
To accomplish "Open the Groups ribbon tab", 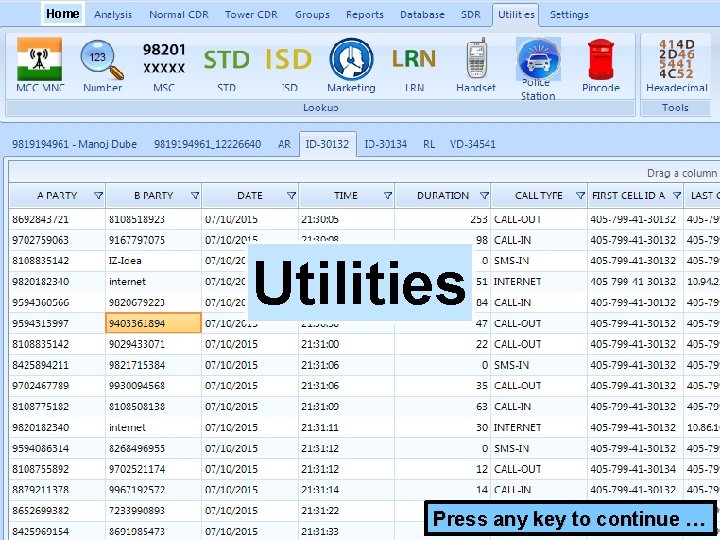I will point(312,15).
